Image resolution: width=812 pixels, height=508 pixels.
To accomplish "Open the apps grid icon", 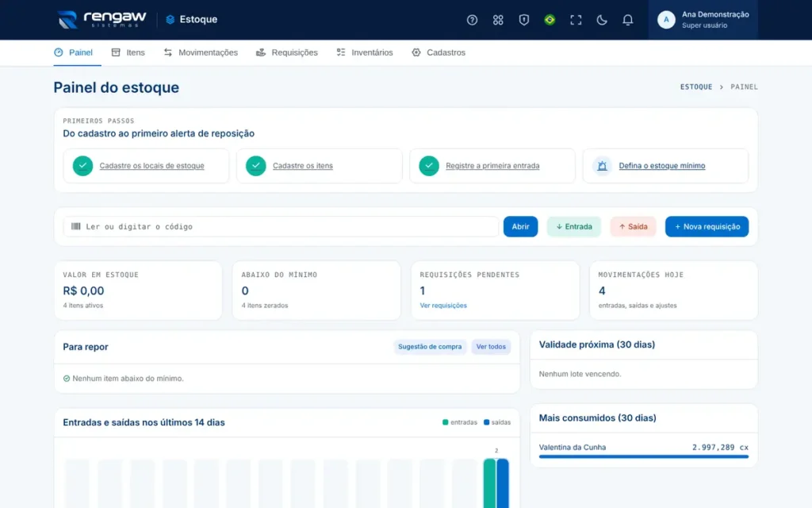I will [498, 20].
